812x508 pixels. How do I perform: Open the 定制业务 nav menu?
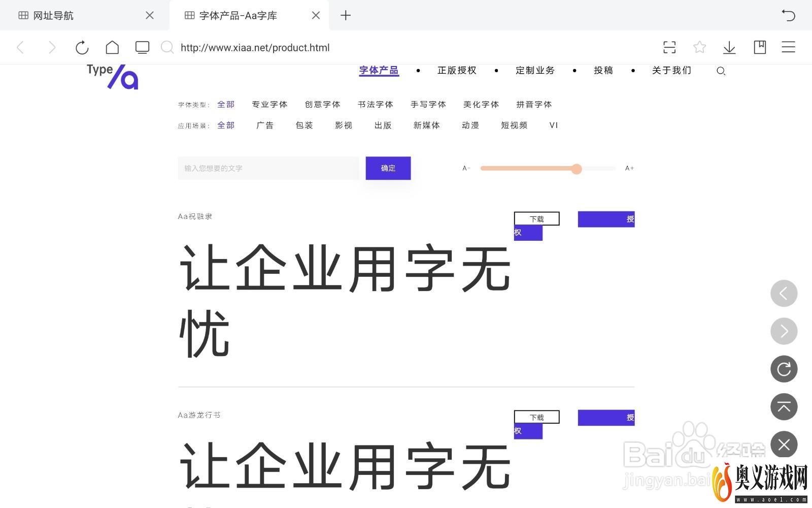click(535, 70)
